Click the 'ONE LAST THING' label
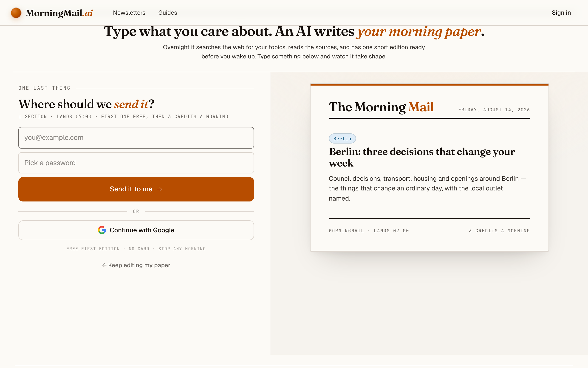This screenshot has width=588, height=368. [45, 88]
